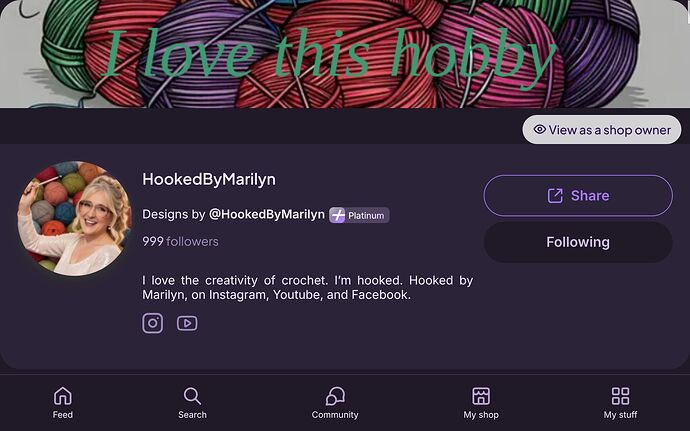690x431 pixels.
Task: Open the Instagram profile icon
Action: 152,323
